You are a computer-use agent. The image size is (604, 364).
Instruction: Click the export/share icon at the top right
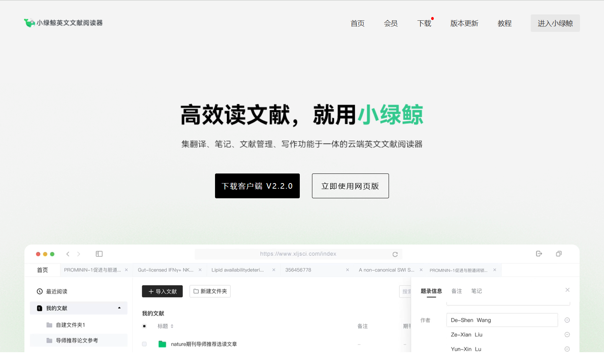pyautogui.click(x=539, y=253)
